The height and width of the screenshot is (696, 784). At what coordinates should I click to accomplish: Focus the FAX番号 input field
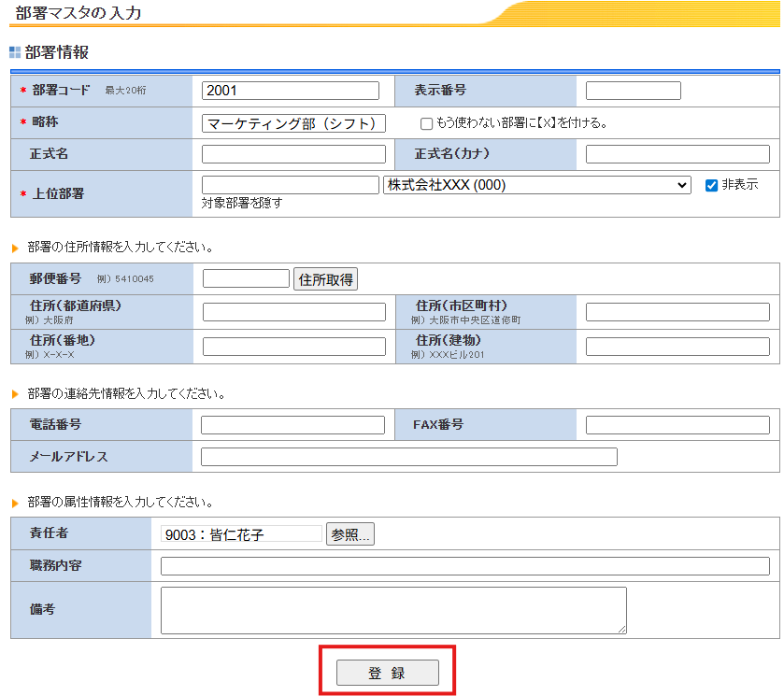coord(677,425)
